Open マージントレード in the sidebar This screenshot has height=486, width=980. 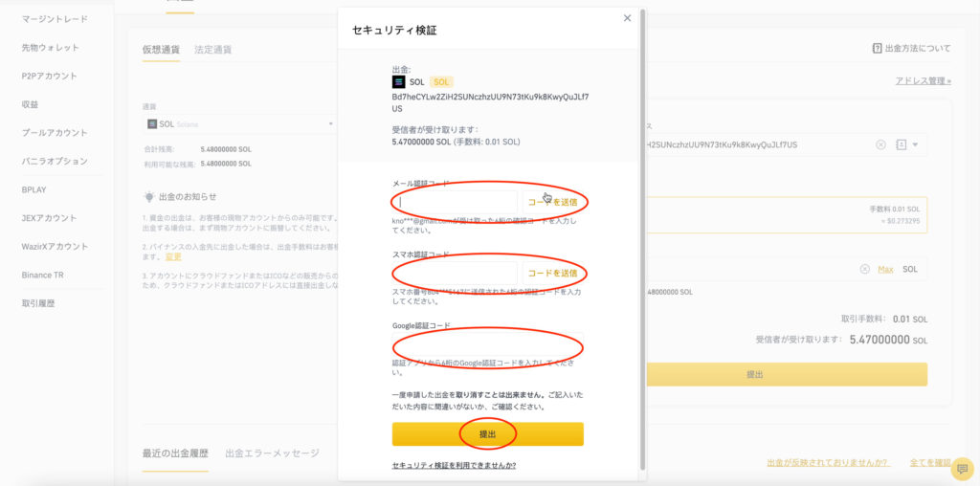coord(55,19)
